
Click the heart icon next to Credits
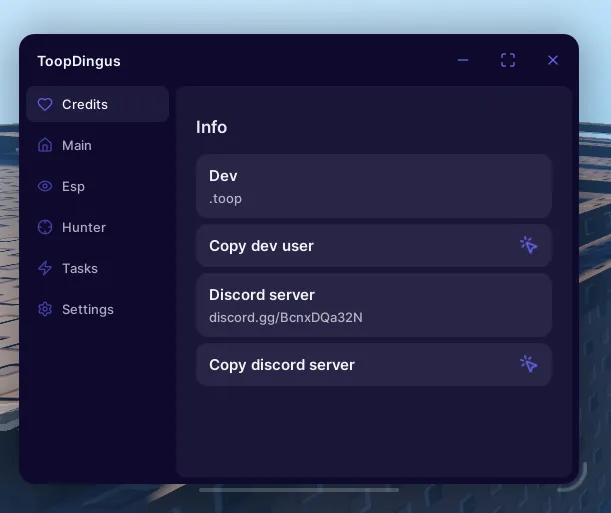[x=45, y=104]
